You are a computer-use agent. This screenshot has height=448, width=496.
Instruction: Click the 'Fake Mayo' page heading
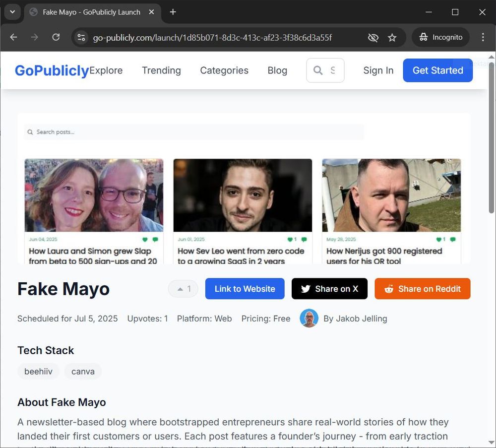tap(63, 289)
